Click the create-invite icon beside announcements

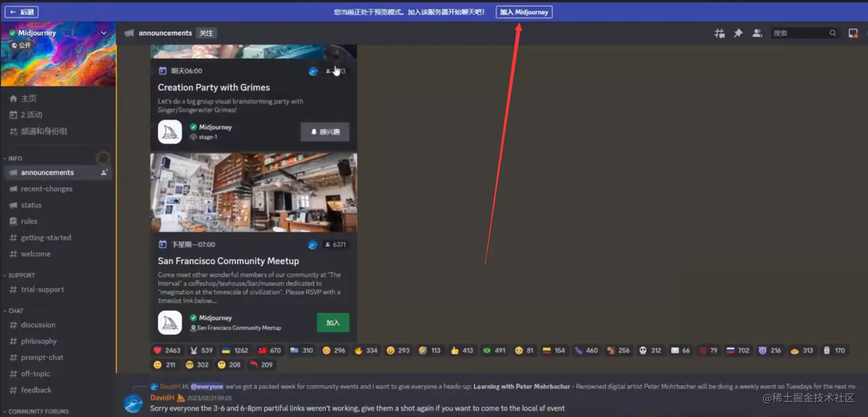pyautogui.click(x=104, y=172)
